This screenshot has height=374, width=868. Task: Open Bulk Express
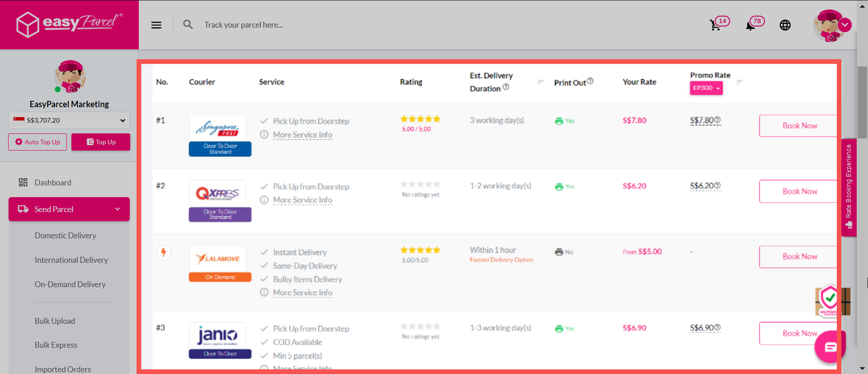pos(56,345)
